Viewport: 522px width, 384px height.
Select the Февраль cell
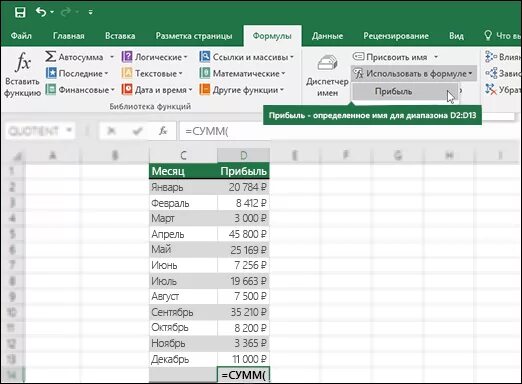click(183, 203)
